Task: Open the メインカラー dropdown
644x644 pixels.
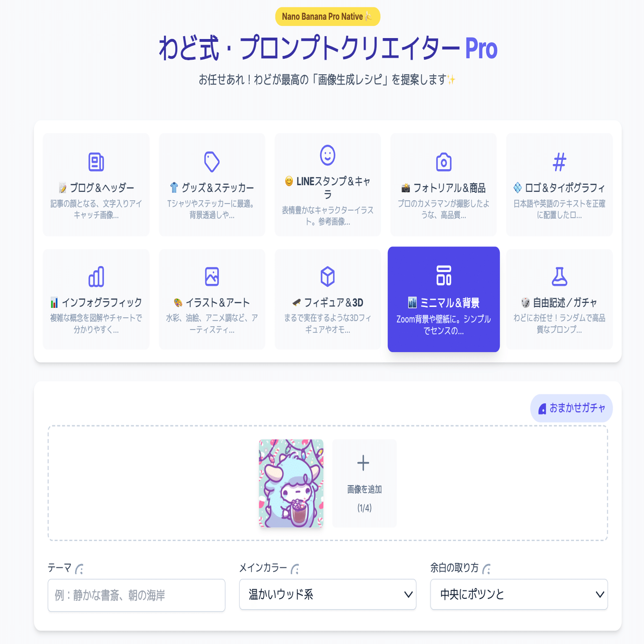Action: point(328,594)
